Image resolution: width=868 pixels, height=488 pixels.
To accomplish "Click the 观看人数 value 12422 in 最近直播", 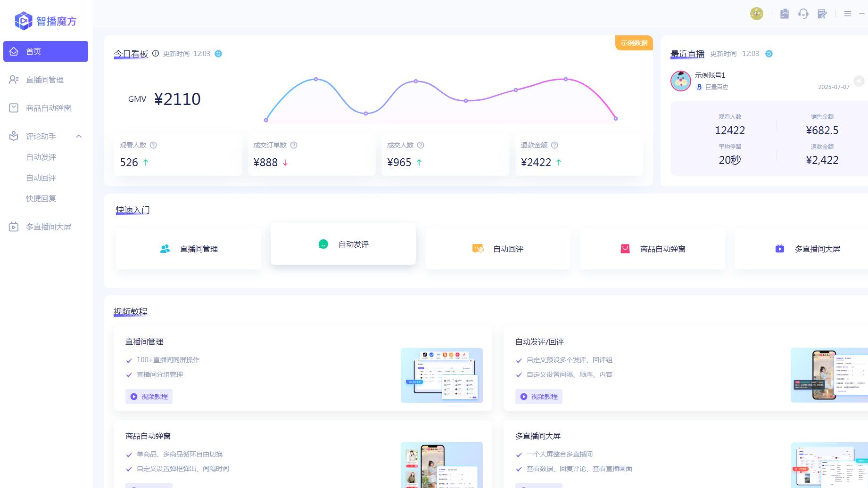I will click(x=730, y=130).
